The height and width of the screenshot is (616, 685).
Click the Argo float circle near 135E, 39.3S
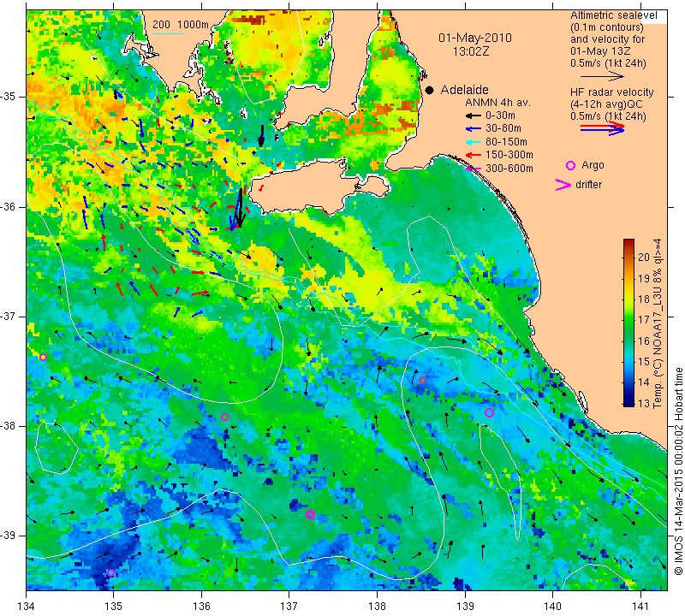tap(111, 572)
